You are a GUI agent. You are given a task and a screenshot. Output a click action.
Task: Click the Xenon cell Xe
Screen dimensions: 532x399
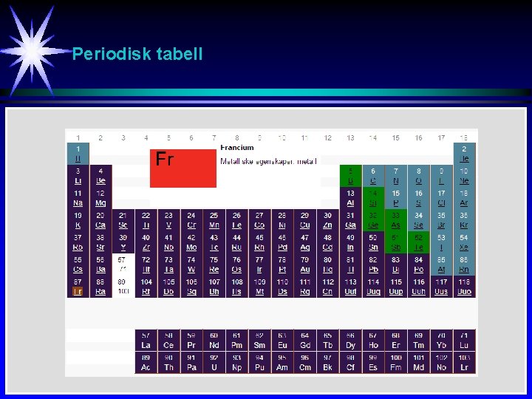pyautogui.click(x=464, y=242)
